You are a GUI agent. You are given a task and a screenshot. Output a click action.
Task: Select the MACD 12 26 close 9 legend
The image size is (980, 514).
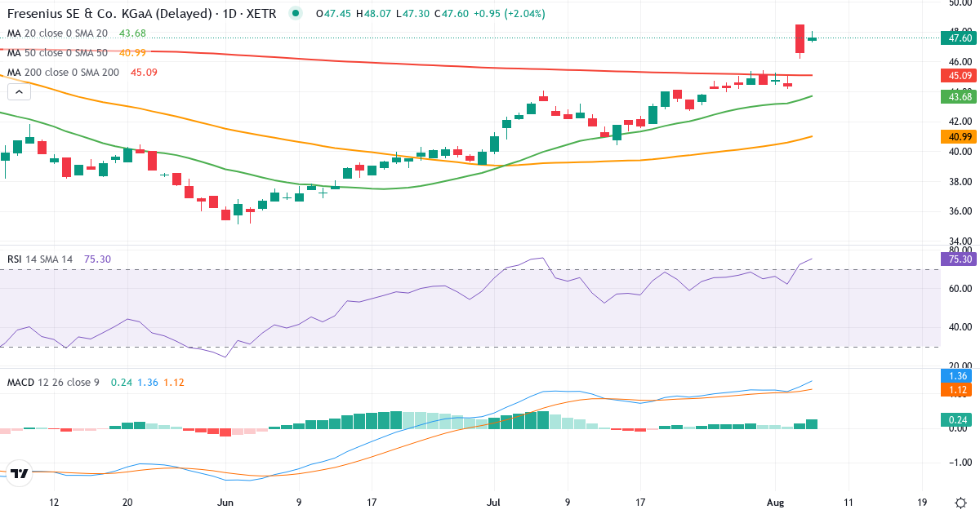[x=56, y=382]
